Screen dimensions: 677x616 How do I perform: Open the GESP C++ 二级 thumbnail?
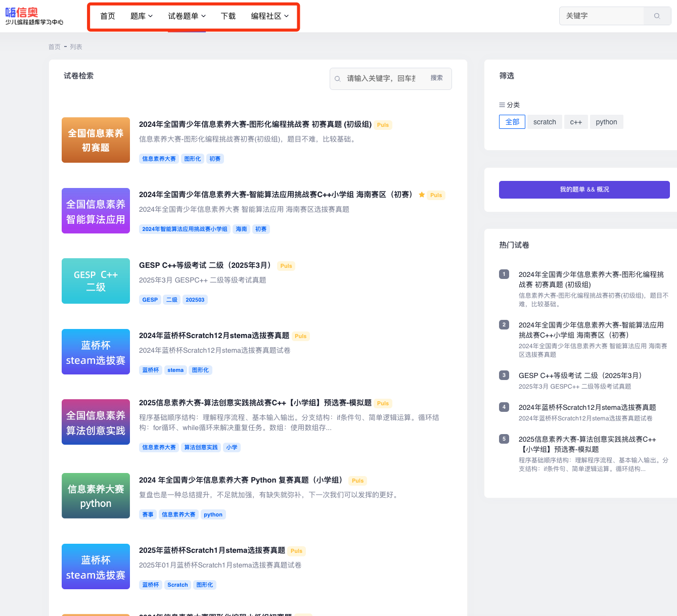96,281
